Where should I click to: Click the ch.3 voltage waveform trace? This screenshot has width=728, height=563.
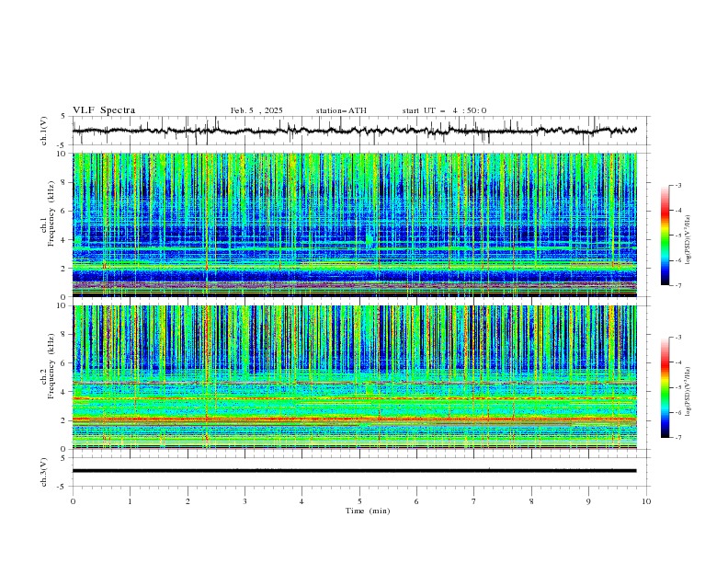pos(354,471)
